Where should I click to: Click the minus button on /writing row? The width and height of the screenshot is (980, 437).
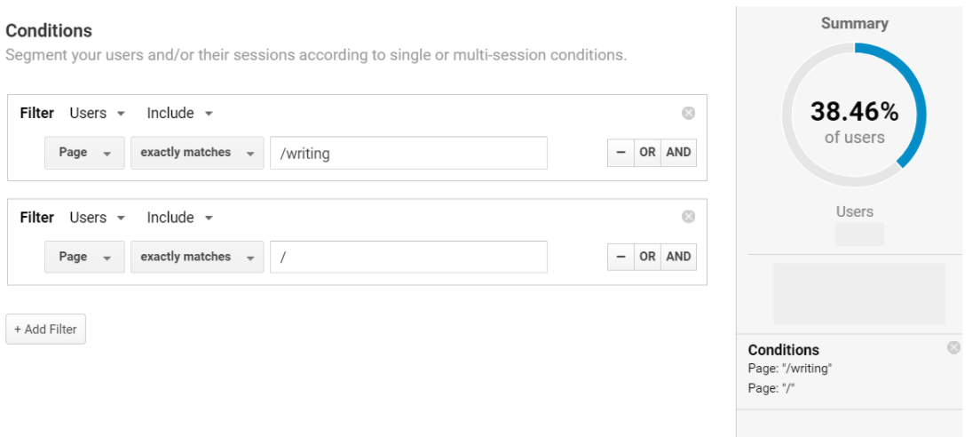coord(620,153)
